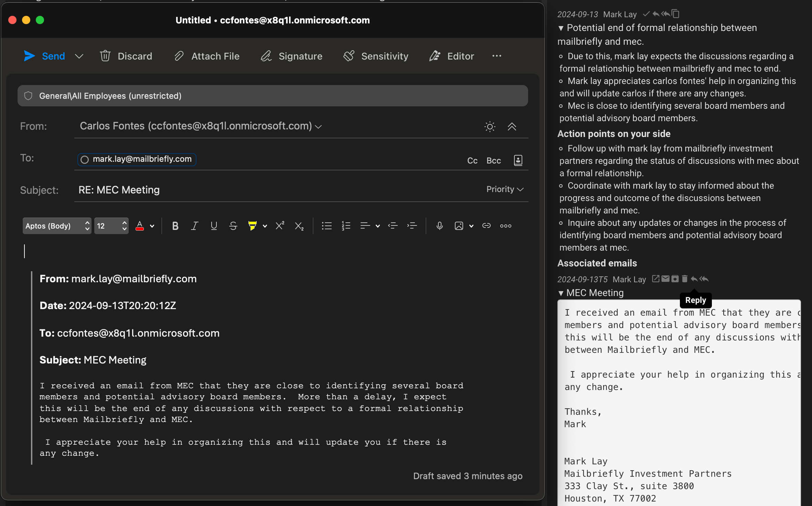Insert a hyperlink with the link icon
Image resolution: width=812 pixels, height=506 pixels.
pos(486,226)
